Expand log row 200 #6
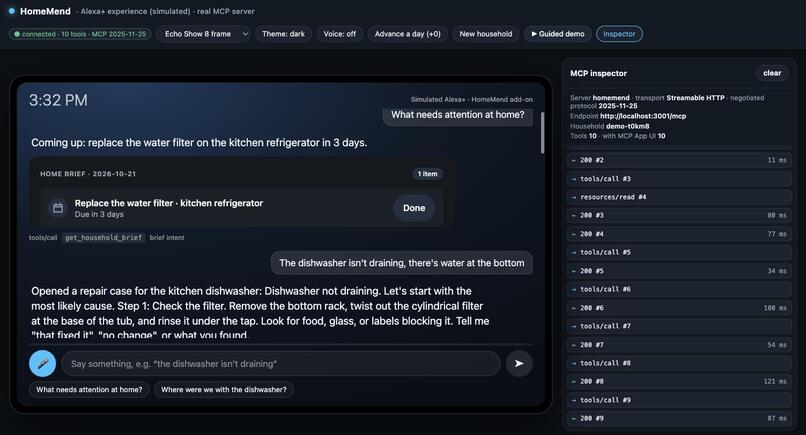 click(679, 308)
